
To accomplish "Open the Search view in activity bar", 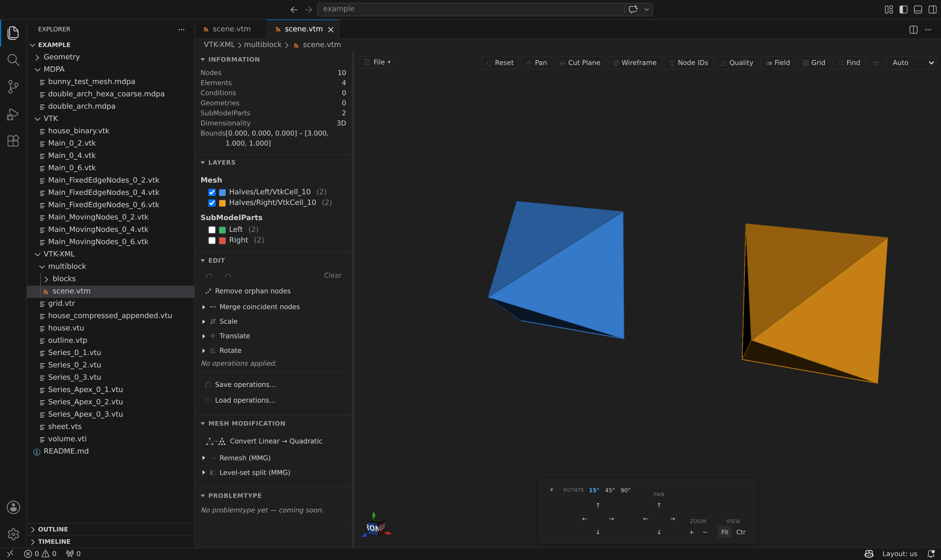I will tap(13, 60).
